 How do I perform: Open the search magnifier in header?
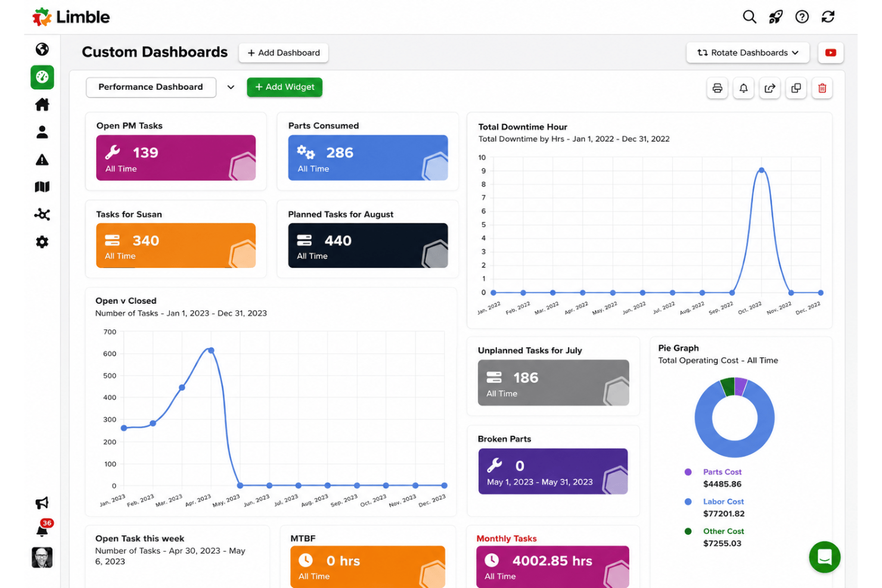749,17
